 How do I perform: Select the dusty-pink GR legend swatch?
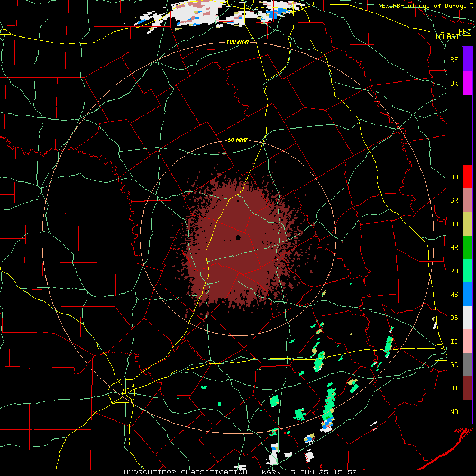pyautogui.click(x=467, y=200)
